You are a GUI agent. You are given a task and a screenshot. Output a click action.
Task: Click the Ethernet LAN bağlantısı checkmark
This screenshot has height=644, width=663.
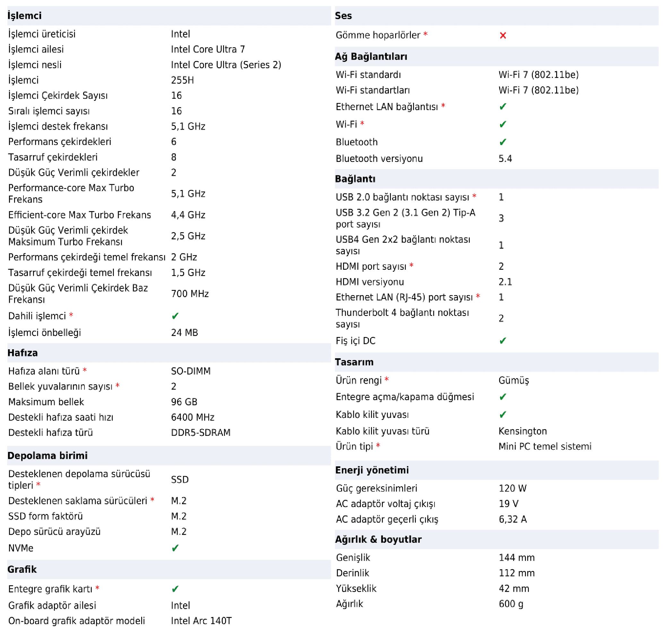(x=503, y=107)
